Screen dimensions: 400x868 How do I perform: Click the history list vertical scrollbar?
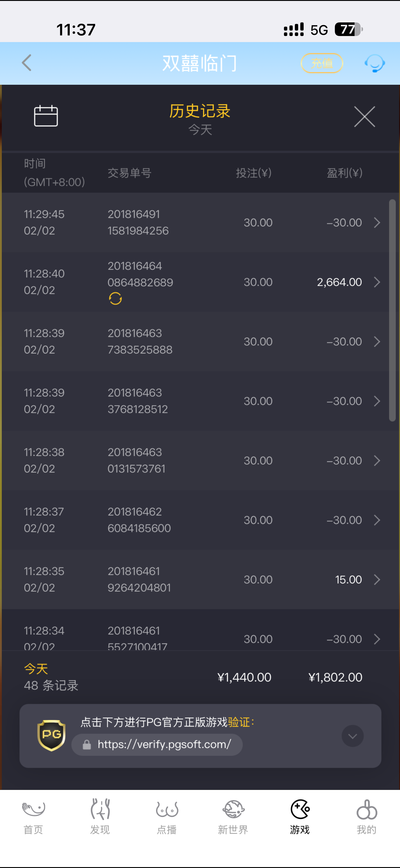click(392, 310)
